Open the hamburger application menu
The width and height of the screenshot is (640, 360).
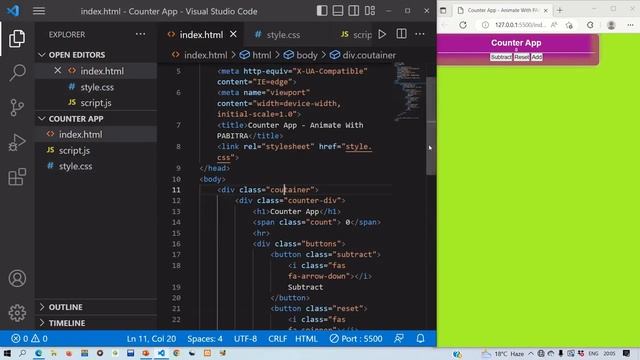(x=39, y=11)
